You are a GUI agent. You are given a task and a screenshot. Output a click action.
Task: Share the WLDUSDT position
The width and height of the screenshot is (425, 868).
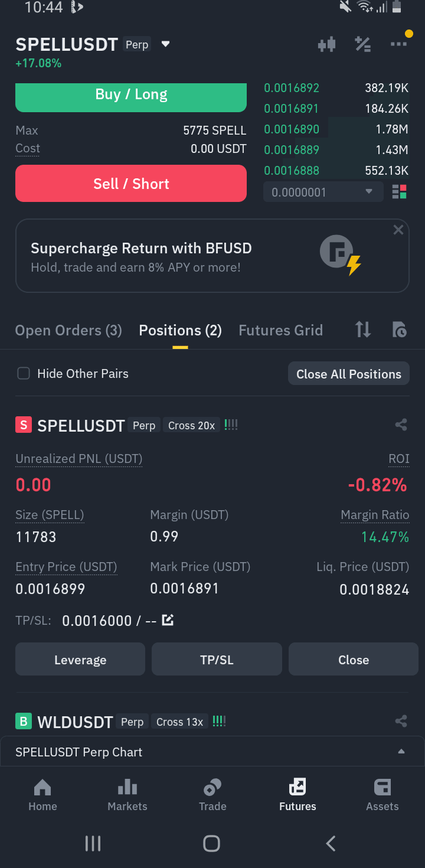401,721
